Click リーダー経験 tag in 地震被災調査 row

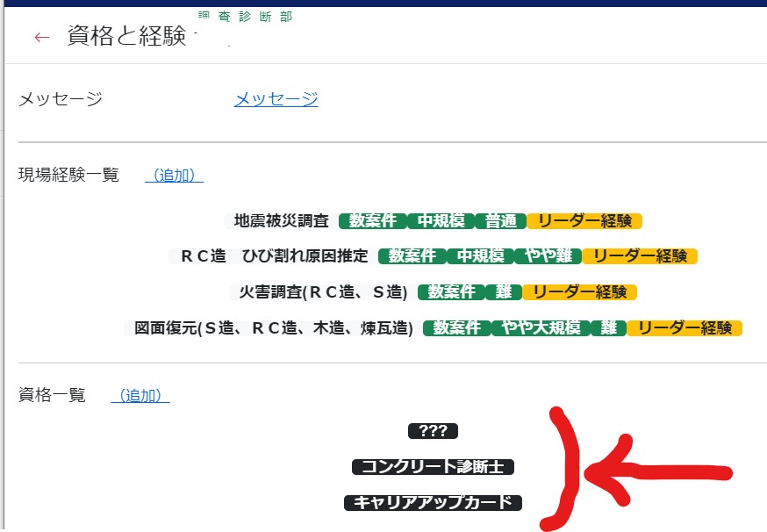click(584, 220)
